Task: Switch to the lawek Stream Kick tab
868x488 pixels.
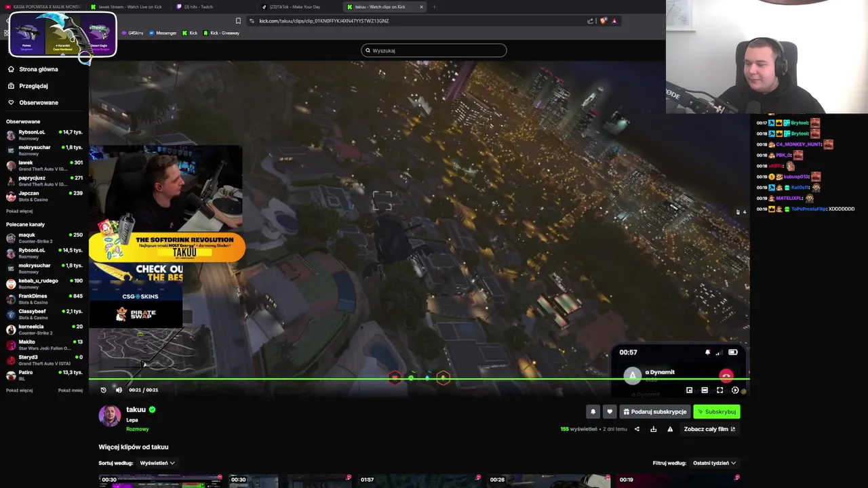Action: pos(127,7)
